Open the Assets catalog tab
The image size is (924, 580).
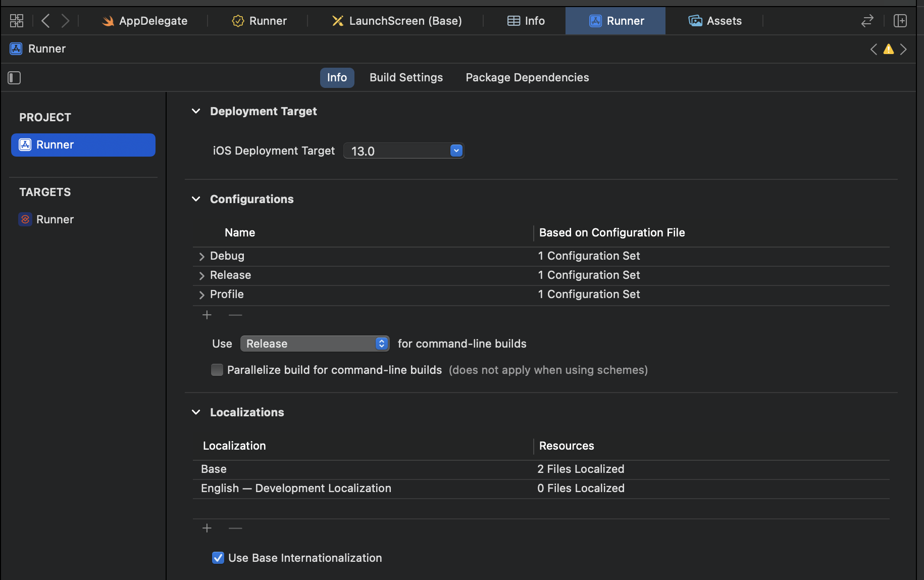point(715,21)
